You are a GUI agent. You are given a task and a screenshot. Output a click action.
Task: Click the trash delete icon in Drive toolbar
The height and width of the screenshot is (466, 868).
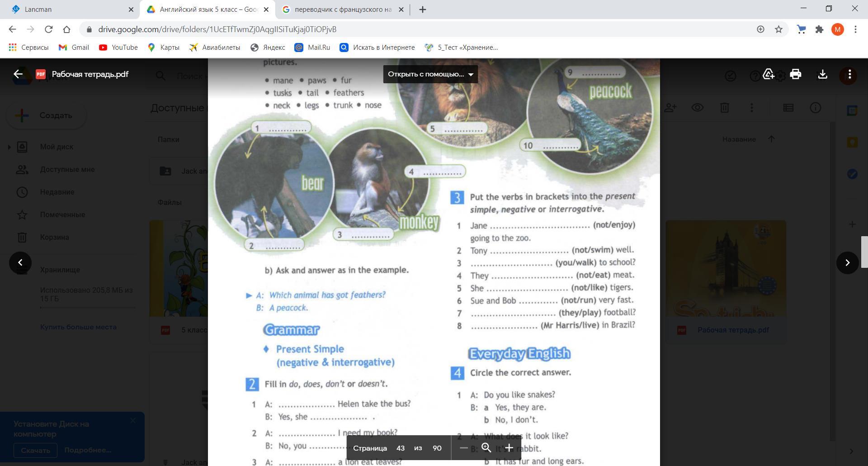click(x=725, y=108)
